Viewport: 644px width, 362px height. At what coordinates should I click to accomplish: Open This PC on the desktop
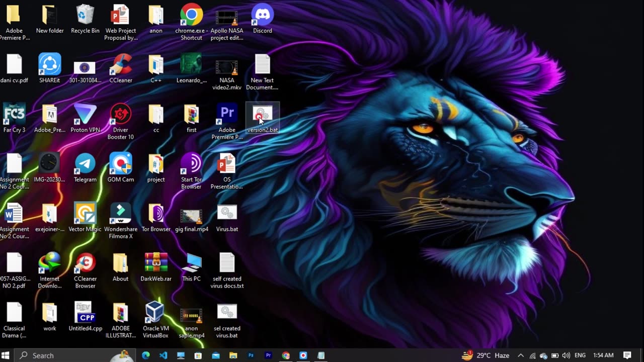click(191, 267)
